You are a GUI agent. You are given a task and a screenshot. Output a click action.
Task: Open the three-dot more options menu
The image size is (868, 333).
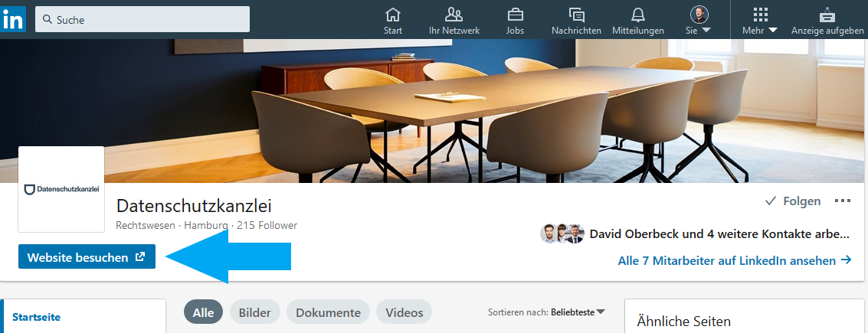click(x=843, y=201)
